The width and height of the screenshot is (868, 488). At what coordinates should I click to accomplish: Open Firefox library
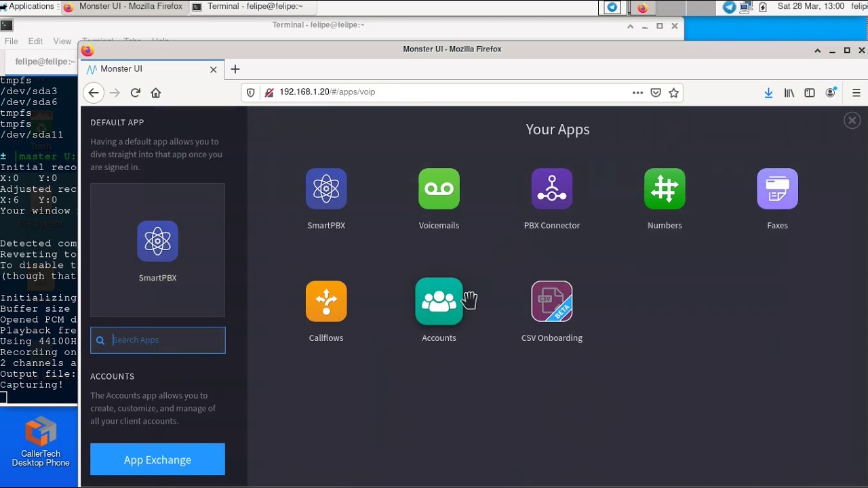789,93
